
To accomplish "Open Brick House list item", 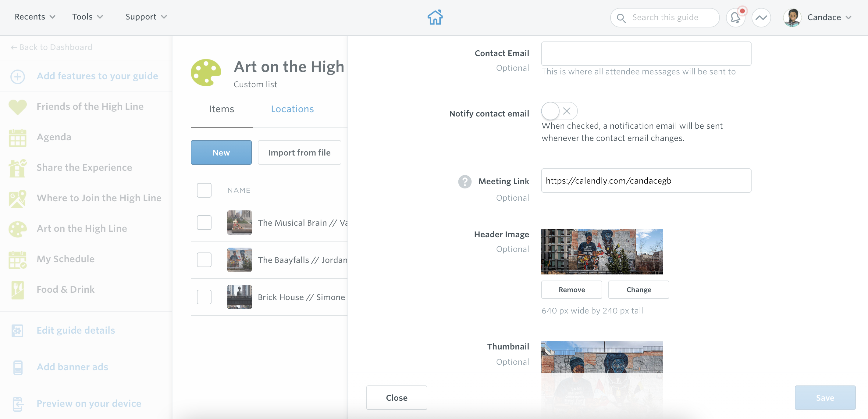I will tap(301, 297).
